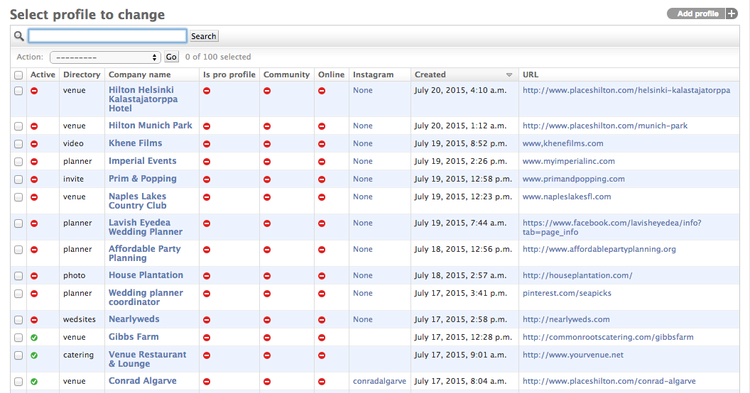Check the Gibbs Farm row checkbox
Viewport: 750px width, 393px height.
[18, 338]
